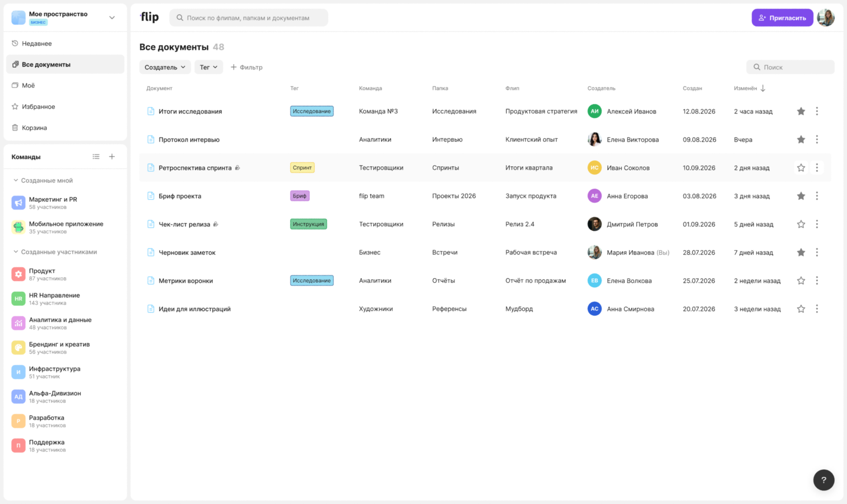Go to Недавнее in sidebar
The width and height of the screenshot is (847, 504).
(65, 44)
